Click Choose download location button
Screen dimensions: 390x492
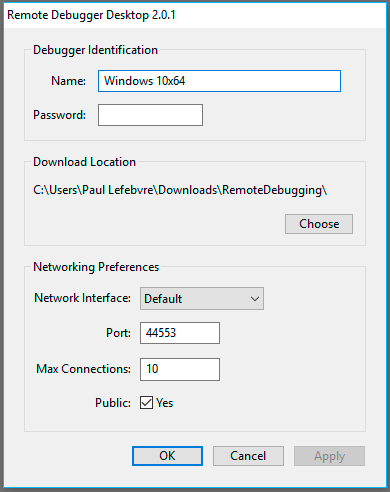(x=319, y=224)
